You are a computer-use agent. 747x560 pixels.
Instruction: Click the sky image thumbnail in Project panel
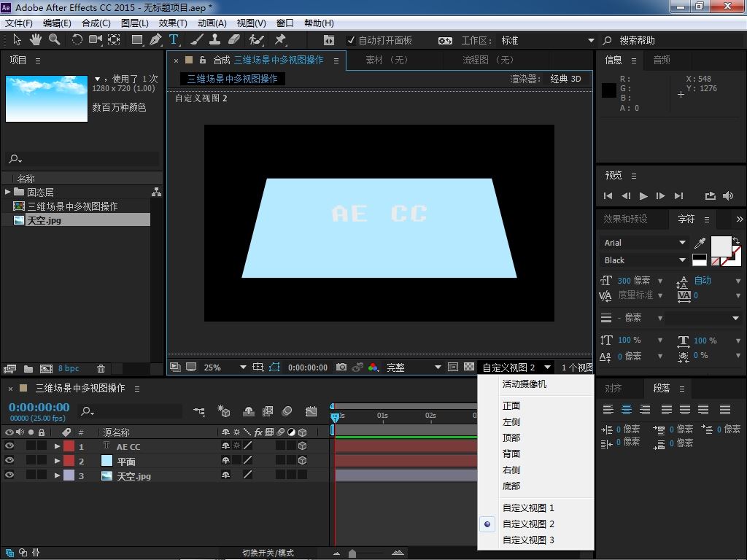coord(47,98)
